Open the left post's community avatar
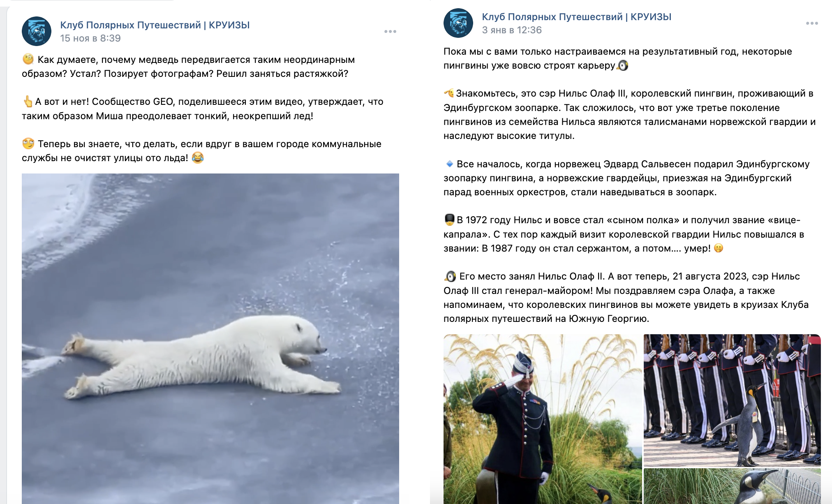Screen dimensions: 832x504 (37, 31)
